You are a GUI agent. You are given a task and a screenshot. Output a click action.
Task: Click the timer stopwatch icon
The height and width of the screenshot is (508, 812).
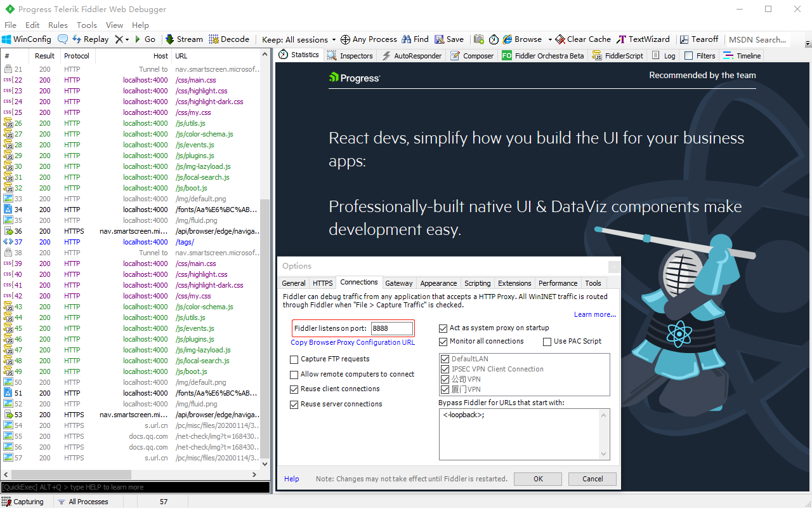pyautogui.click(x=494, y=39)
